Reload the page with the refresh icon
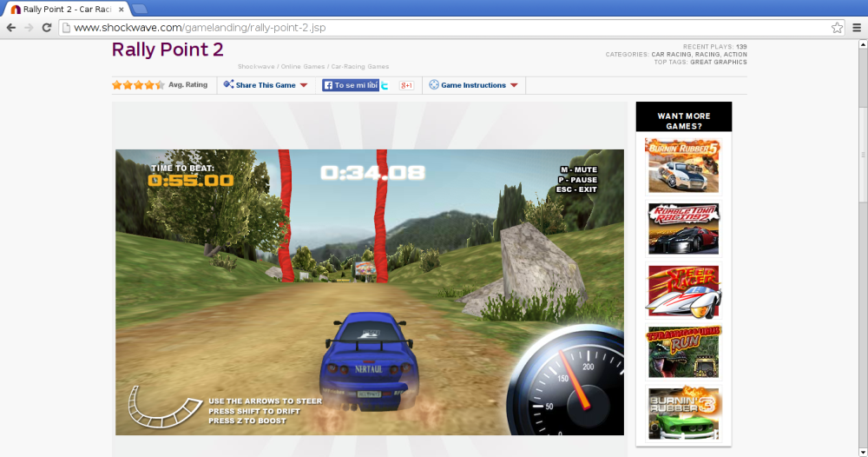868x457 pixels. (x=47, y=28)
